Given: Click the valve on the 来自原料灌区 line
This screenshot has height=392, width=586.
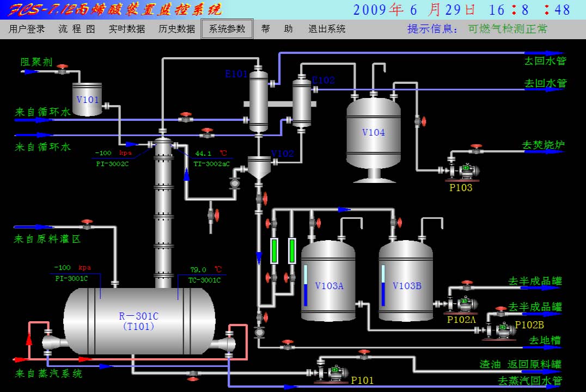Looking at the screenshot, I should (87, 225).
